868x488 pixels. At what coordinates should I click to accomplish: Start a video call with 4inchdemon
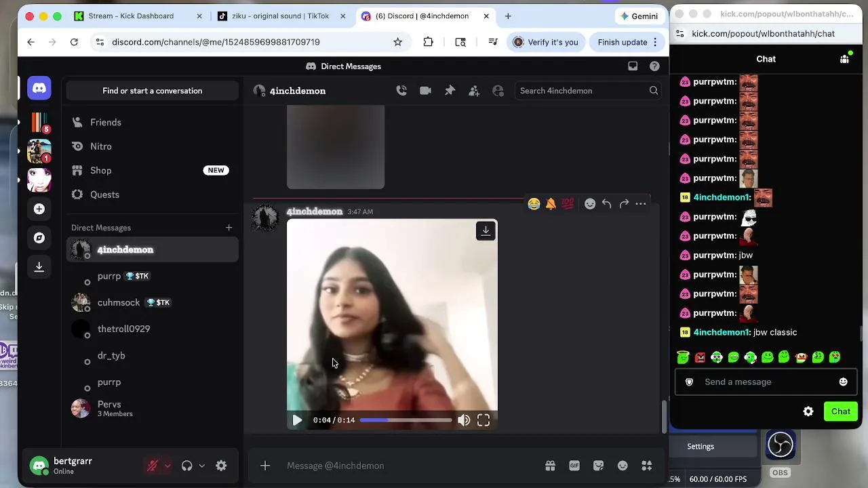[425, 91]
